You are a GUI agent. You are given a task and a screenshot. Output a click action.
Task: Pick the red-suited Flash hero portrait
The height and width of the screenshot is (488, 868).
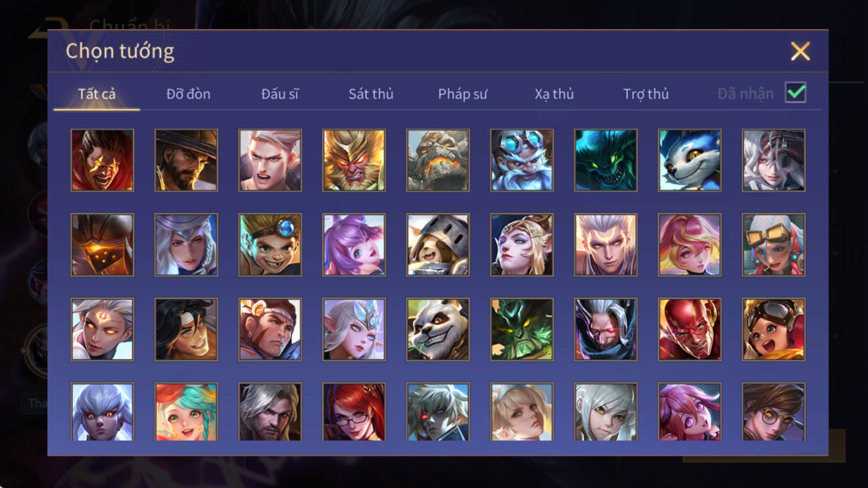[x=690, y=329]
